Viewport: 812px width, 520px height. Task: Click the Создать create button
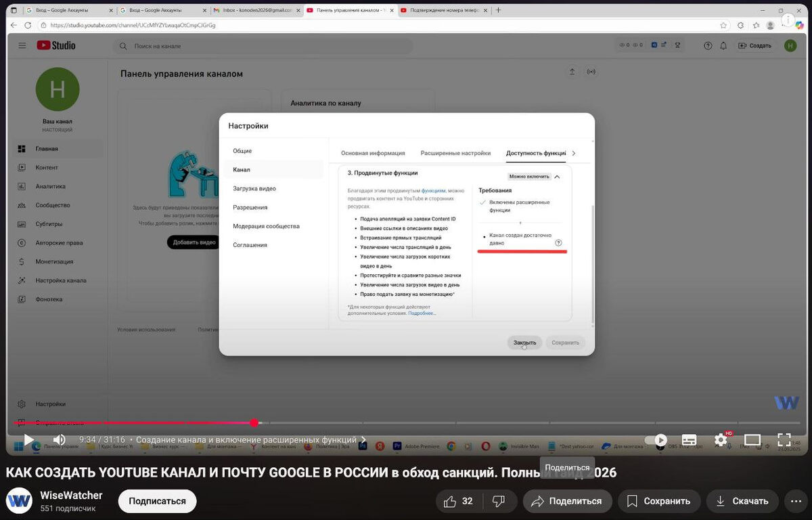click(754, 45)
